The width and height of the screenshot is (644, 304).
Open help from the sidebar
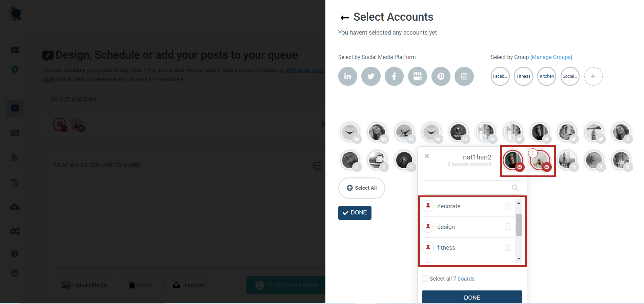click(x=15, y=253)
